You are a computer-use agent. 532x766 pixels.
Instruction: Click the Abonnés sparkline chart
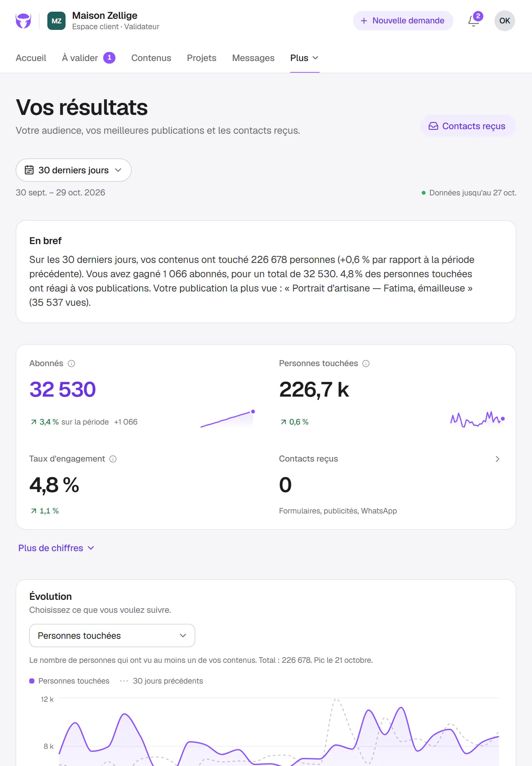(x=228, y=419)
